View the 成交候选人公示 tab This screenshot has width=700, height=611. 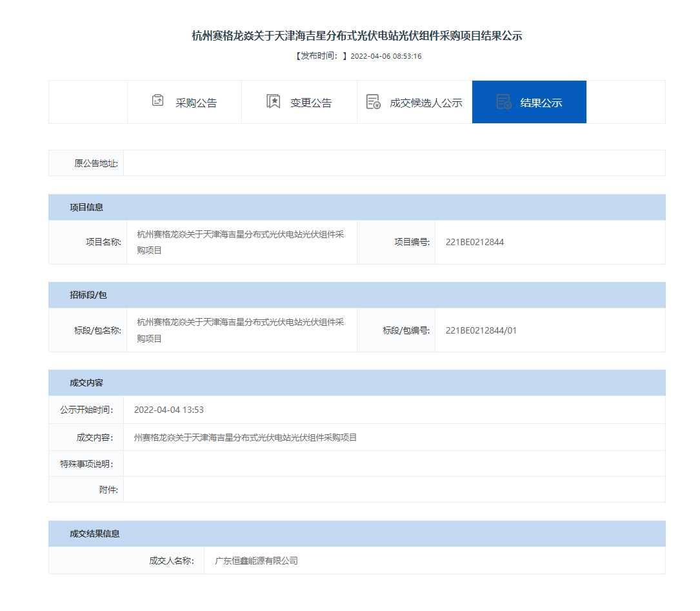(x=426, y=103)
